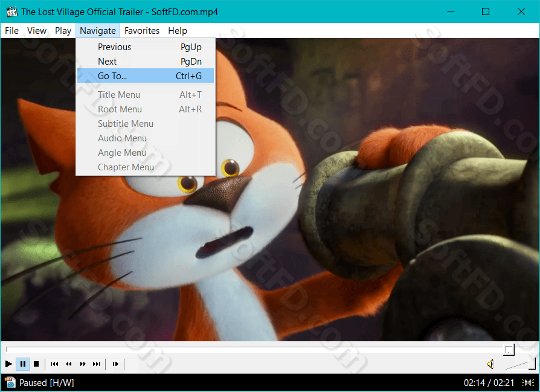
Task: Mute audio with the speaker icon
Action: point(491,364)
